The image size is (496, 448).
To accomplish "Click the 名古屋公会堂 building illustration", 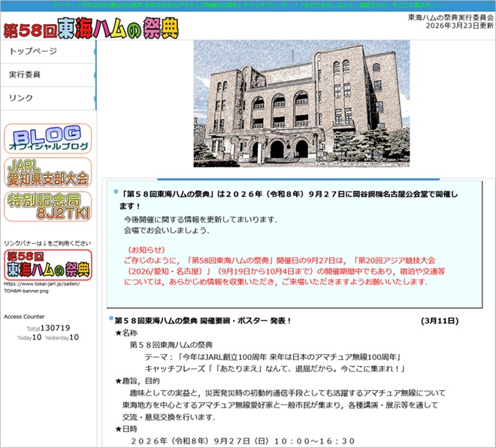I will tap(298, 103).
